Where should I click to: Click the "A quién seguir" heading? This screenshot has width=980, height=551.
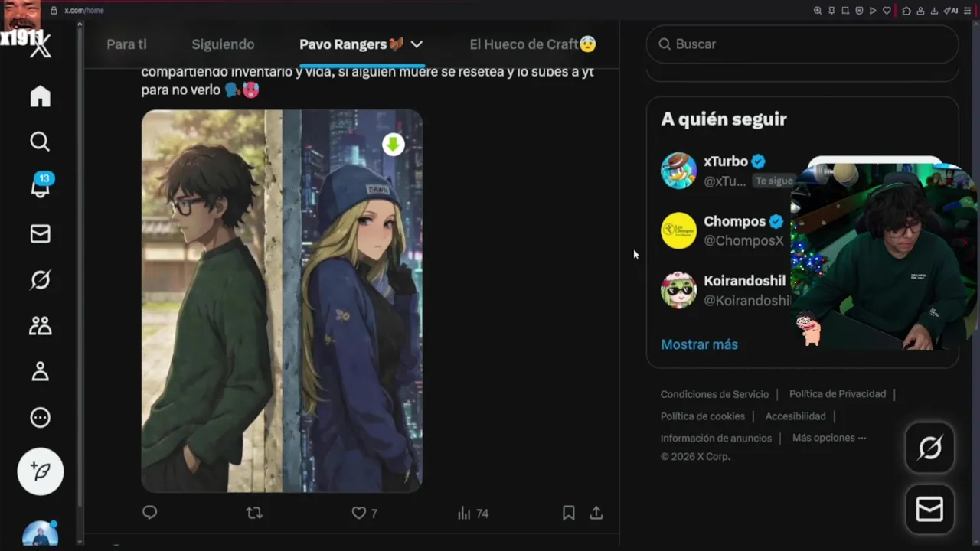click(x=724, y=119)
